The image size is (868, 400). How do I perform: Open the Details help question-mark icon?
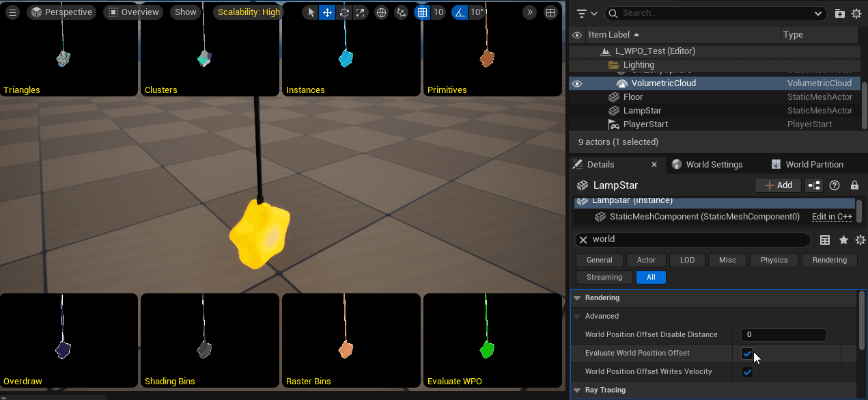click(835, 185)
